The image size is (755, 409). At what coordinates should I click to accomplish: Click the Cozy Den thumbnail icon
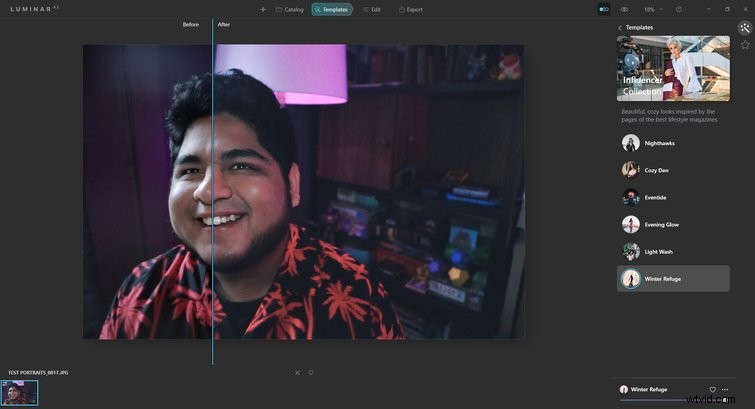630,170
